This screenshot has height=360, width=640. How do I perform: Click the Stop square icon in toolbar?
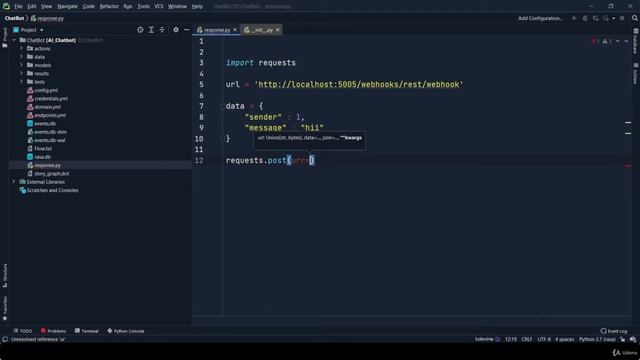click(x=622, y=18)
